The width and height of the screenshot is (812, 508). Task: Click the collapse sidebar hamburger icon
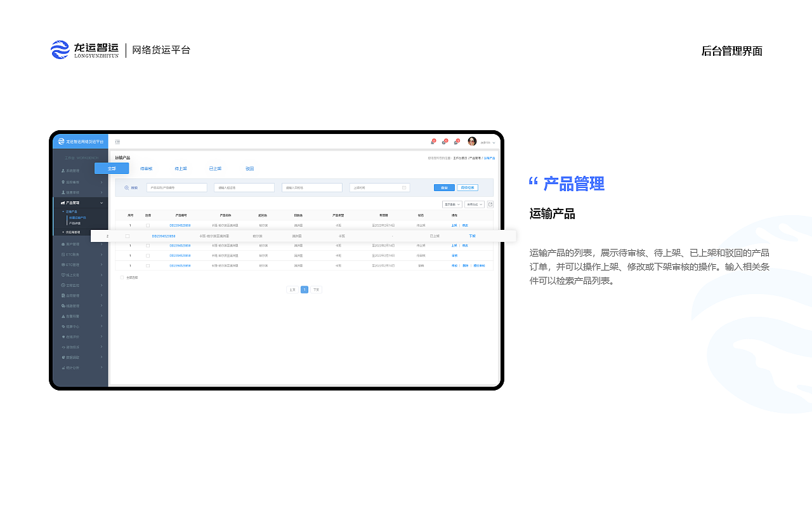pyautogui.click(x=117, y=141)
